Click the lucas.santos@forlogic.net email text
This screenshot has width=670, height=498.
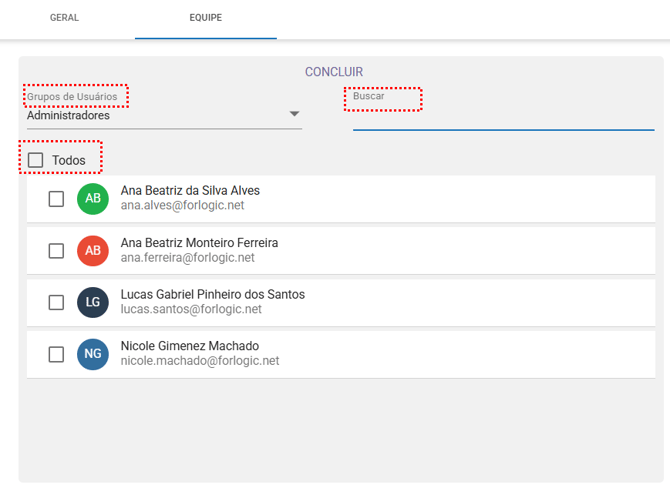pyautogui.click(x=191, y=310)
